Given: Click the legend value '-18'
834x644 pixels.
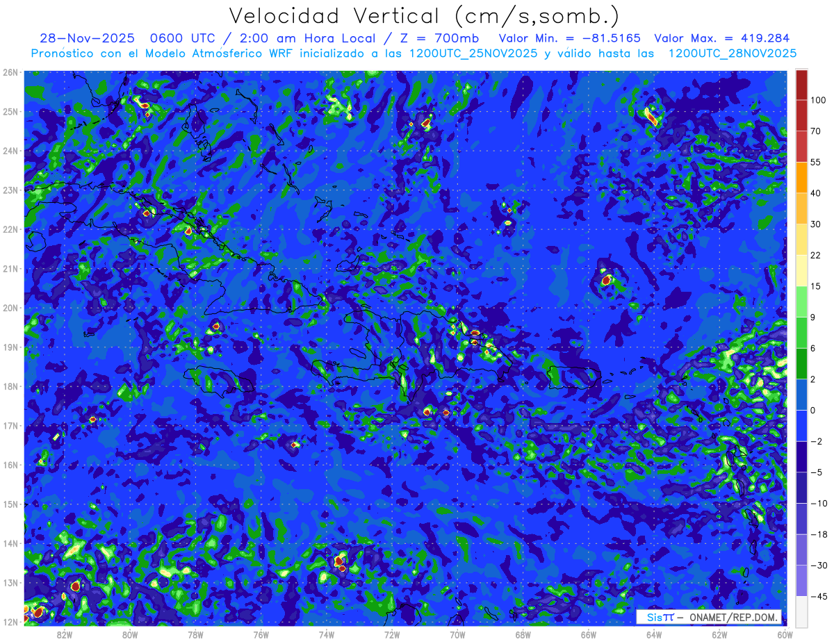Looking at the screenshot, I should tap(818, 534).
